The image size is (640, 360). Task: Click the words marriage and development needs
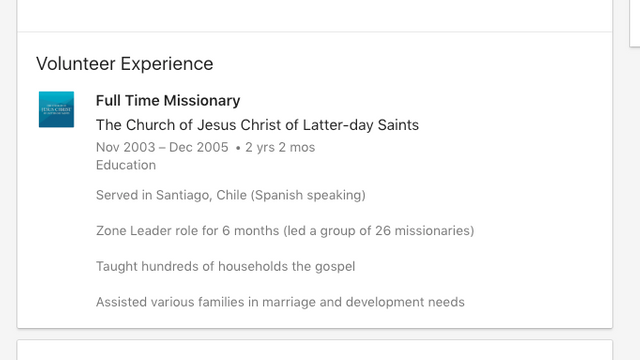[363, 302]
